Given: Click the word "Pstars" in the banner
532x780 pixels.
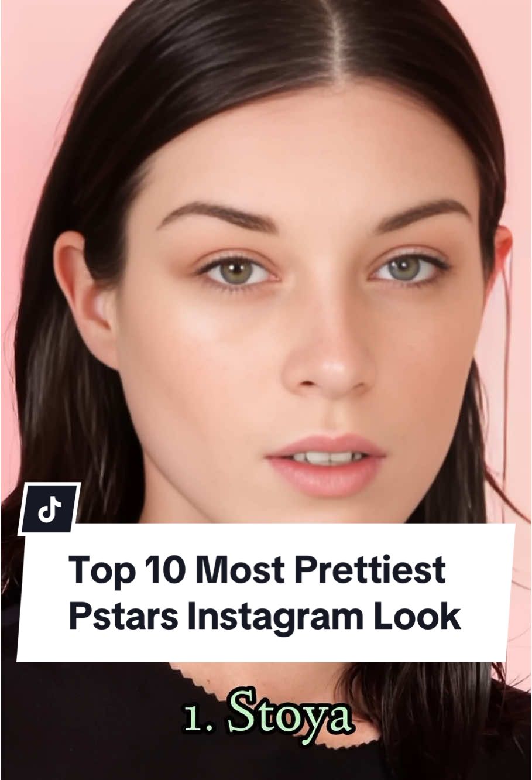Looking at the screenshot, I should [x=123, y=617].
